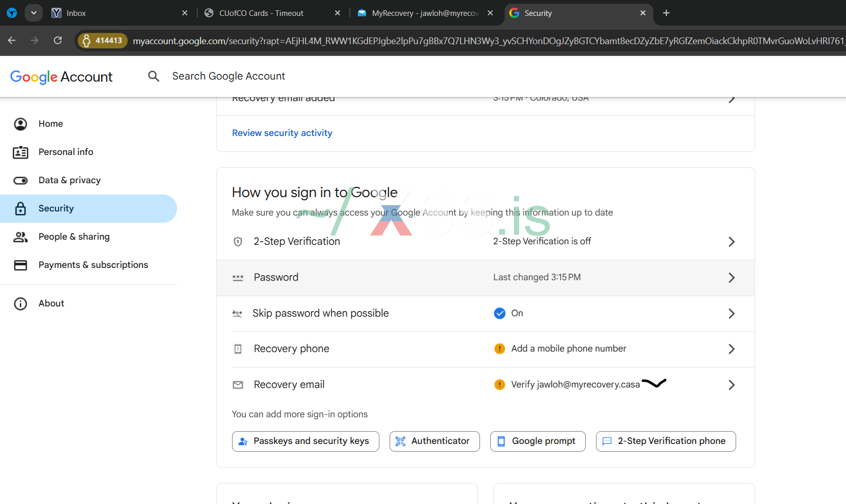Click the search magnifier icon
This screenshot has height=504, width=846.
tap(153, 76)
